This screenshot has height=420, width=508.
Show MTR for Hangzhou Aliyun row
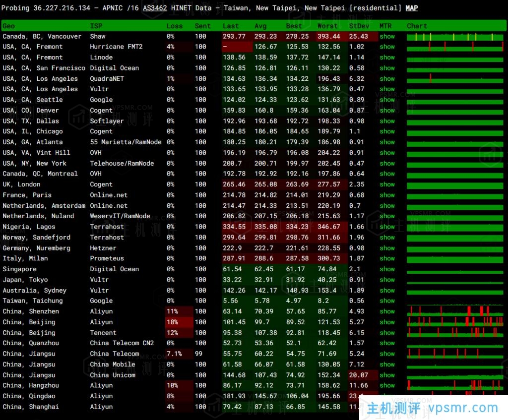point(387,385)
